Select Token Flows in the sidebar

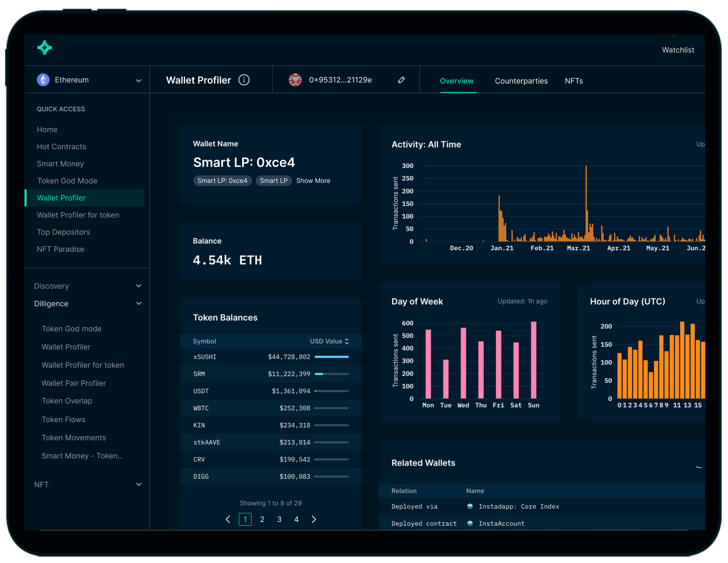64,419
